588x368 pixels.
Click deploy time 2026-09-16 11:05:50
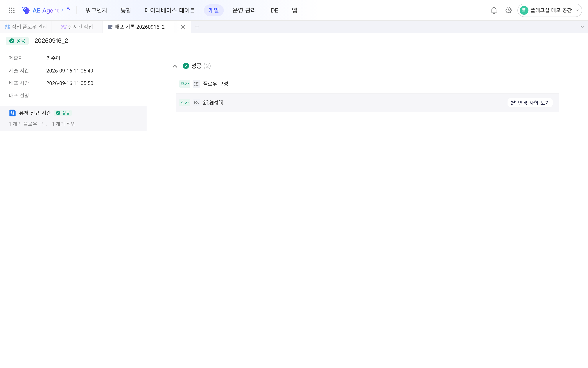(x=70, y=83)
